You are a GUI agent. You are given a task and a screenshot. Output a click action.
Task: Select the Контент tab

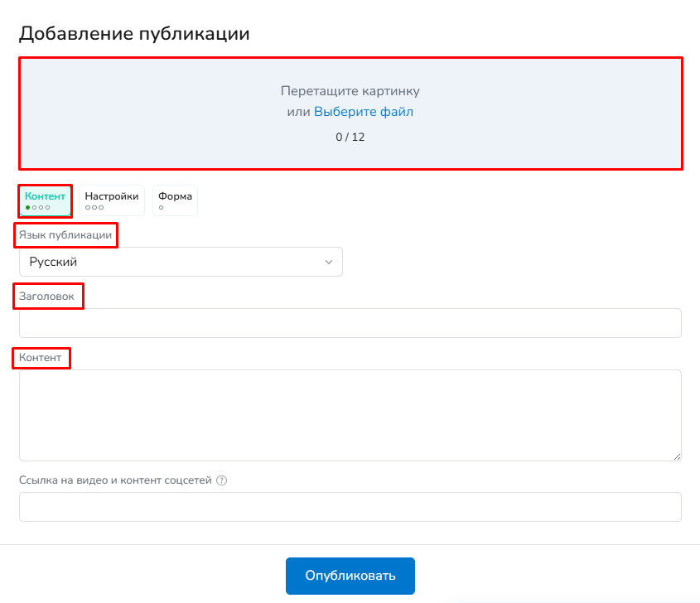point(45,197)
